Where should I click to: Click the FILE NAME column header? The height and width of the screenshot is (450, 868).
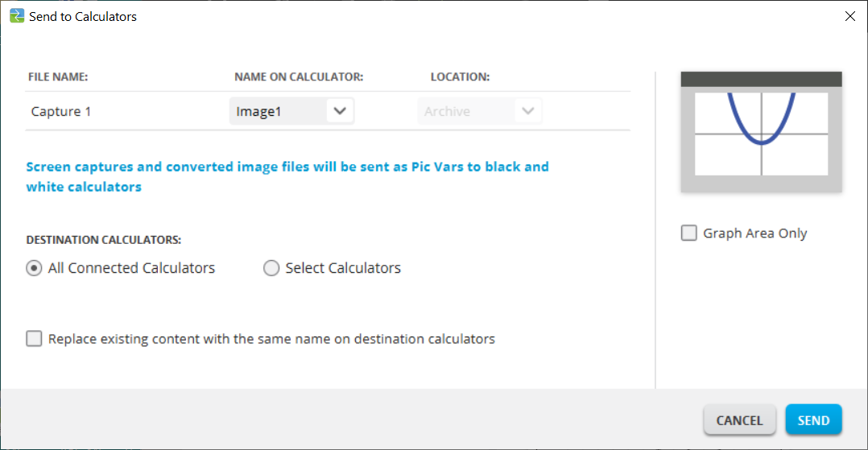(x=58, y=77)
